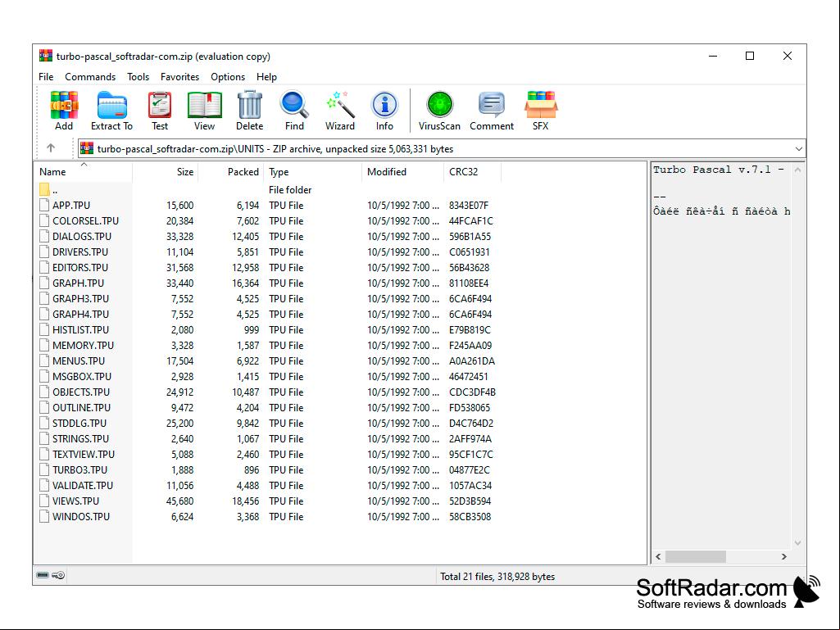Click the packed size value 16,364
Image resolution: width=840 pixels, height=630 pixels.
[x=245, y=283]
